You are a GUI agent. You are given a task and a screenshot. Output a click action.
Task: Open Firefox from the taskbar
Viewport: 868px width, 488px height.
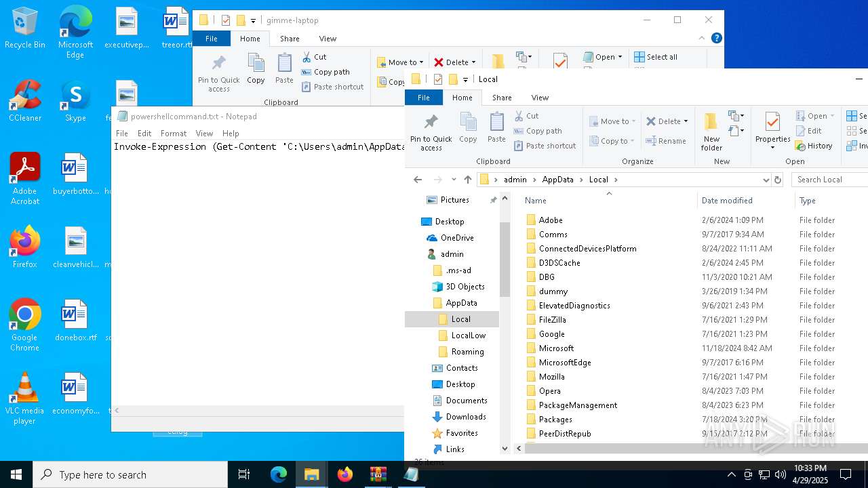(345, 474)
